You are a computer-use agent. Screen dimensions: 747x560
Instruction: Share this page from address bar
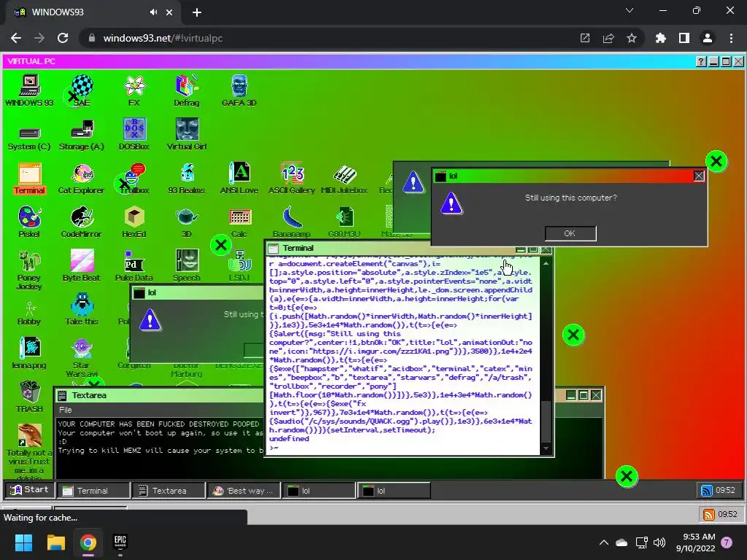[x=608, y=38]
